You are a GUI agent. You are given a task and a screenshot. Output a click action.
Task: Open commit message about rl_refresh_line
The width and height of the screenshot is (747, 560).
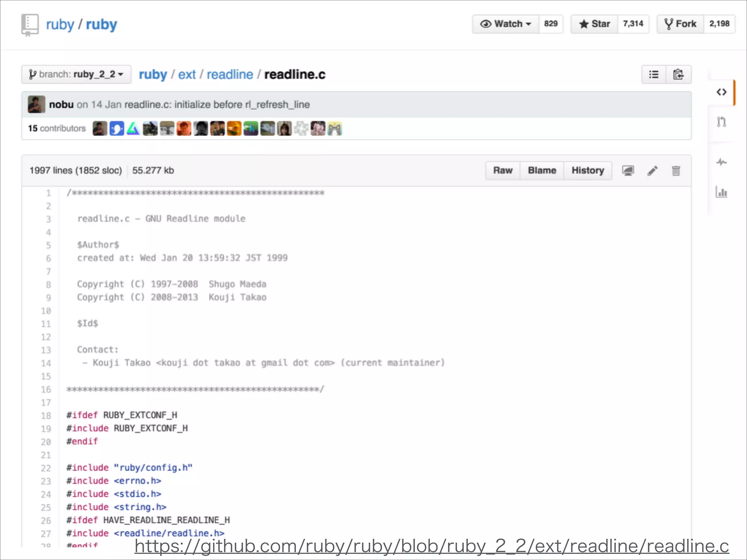point(217,105)
